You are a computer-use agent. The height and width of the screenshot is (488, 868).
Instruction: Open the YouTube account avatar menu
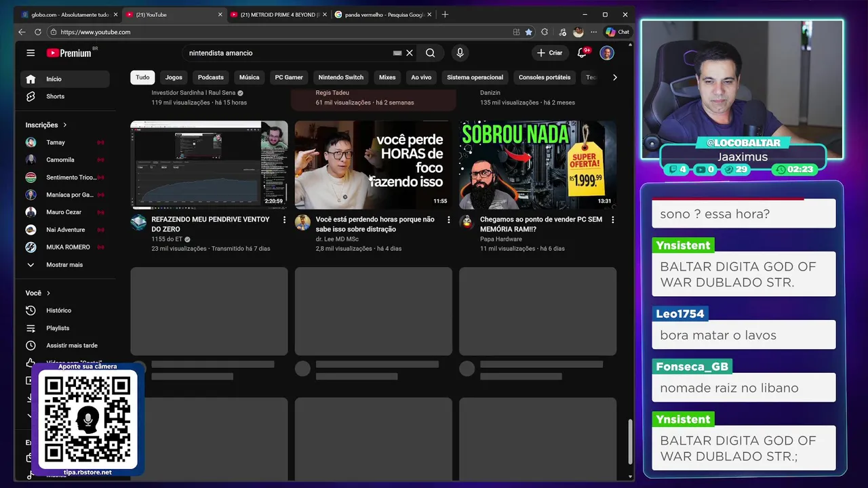pyautogui.click(x=607, y=53)
